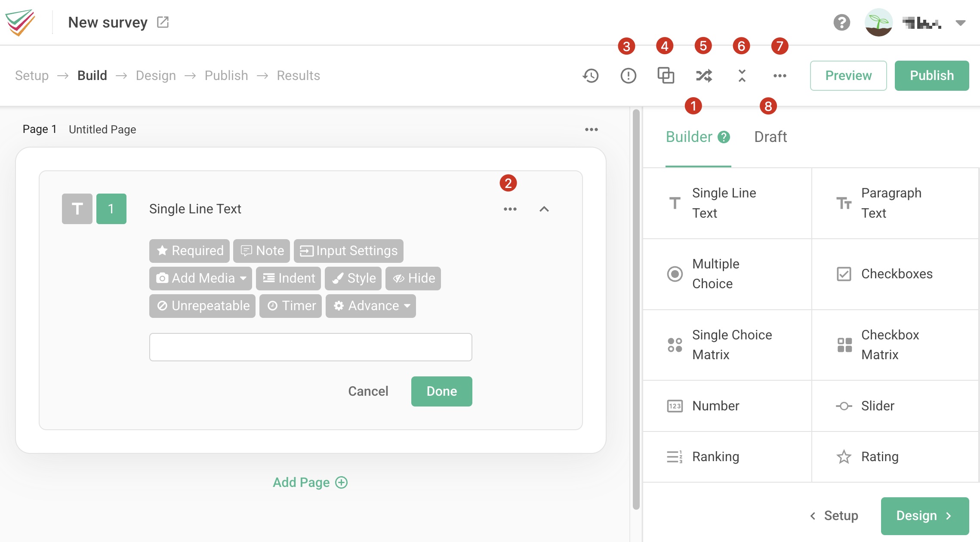This screenshot has width=980, height=542.
Task: Open the Add Media dropdown
Action: (200, 278)
